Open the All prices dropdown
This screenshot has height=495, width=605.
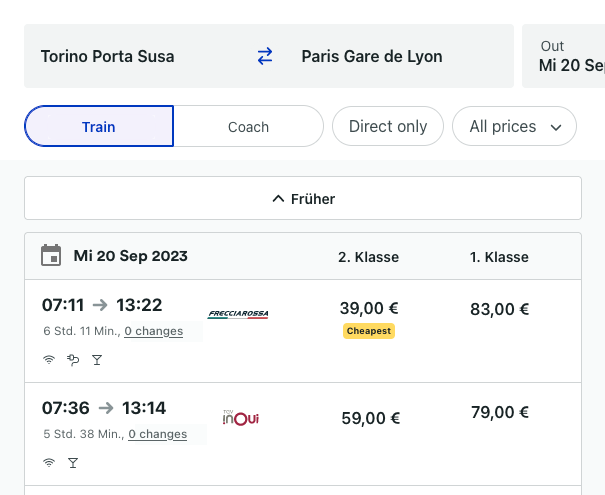[515, 127]
